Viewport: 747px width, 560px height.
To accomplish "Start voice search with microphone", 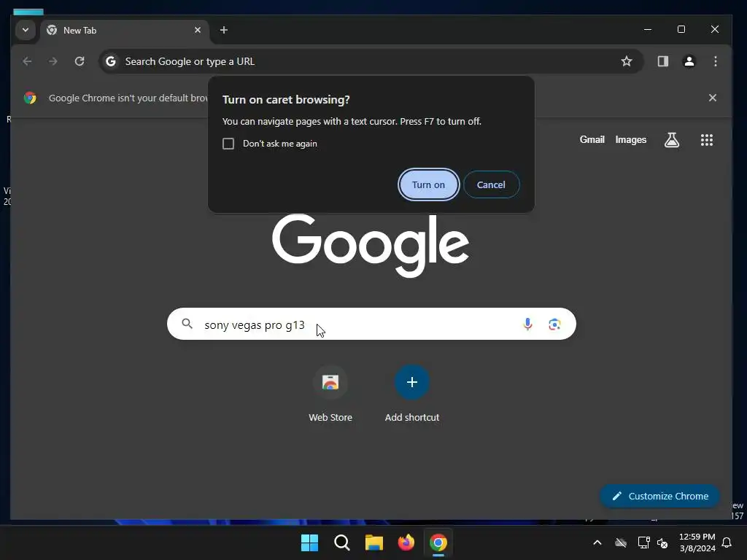I will (x=527, y=324).
